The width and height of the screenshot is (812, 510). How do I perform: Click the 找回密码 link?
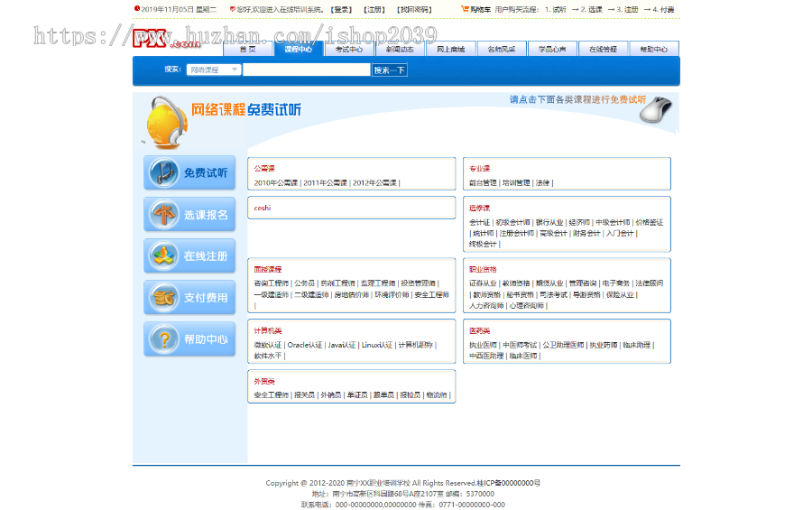[x=414, y=9]
